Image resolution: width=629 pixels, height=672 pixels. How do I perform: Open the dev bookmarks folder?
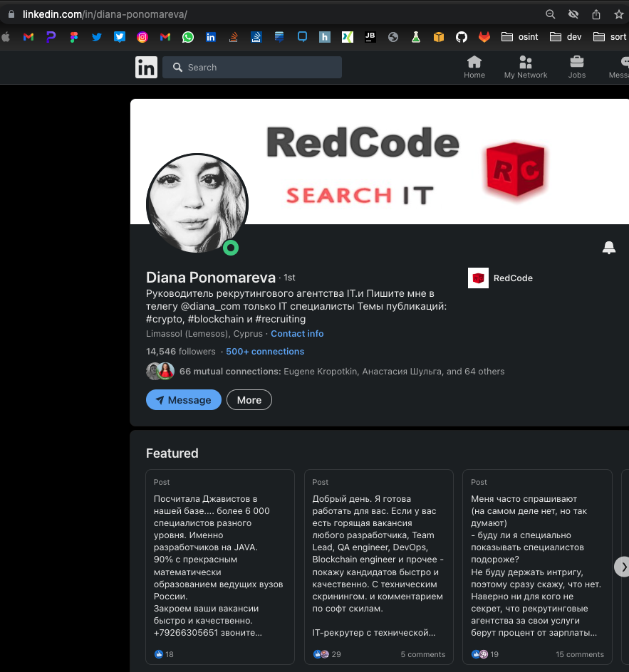pyautogui.click(x=566, y=37)
